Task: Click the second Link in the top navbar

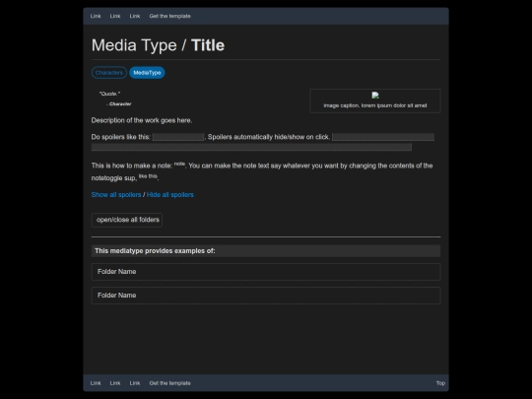Action: coord(115,16)
